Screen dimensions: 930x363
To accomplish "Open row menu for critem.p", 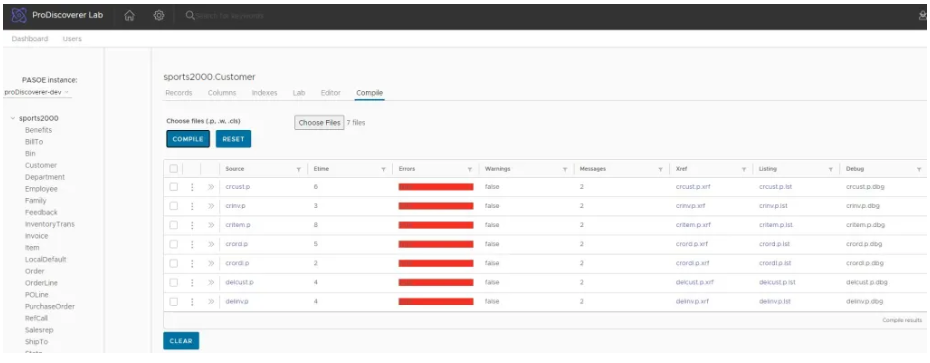I will click(x=192, y=225).
